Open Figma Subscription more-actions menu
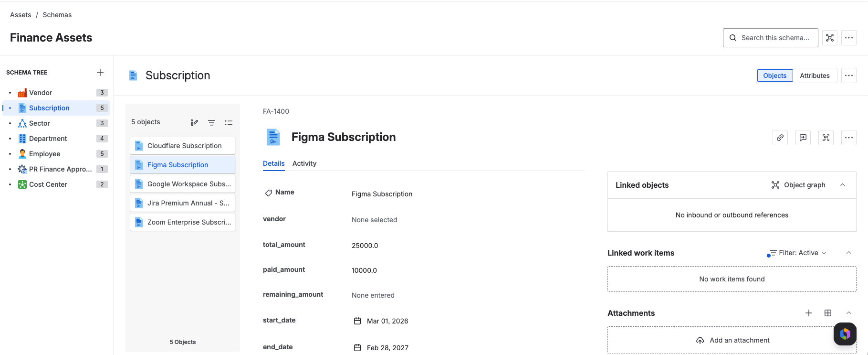This screenshot has height=355, width=868. (849, 138)
